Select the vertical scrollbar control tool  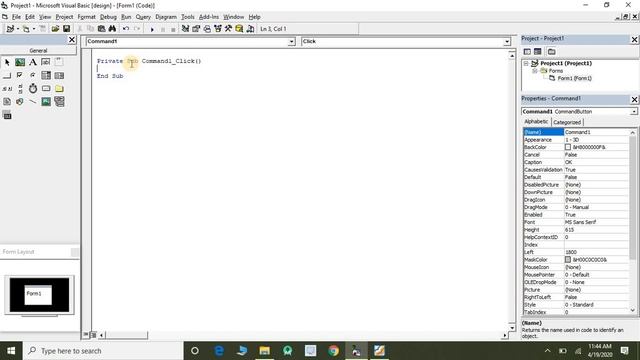coord(20,89)
